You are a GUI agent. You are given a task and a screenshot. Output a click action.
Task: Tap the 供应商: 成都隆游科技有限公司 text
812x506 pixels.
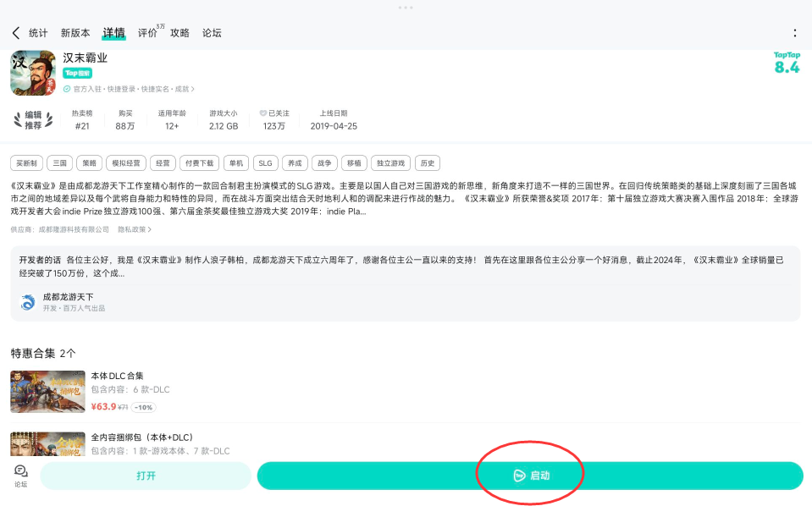tap(59, 229)
